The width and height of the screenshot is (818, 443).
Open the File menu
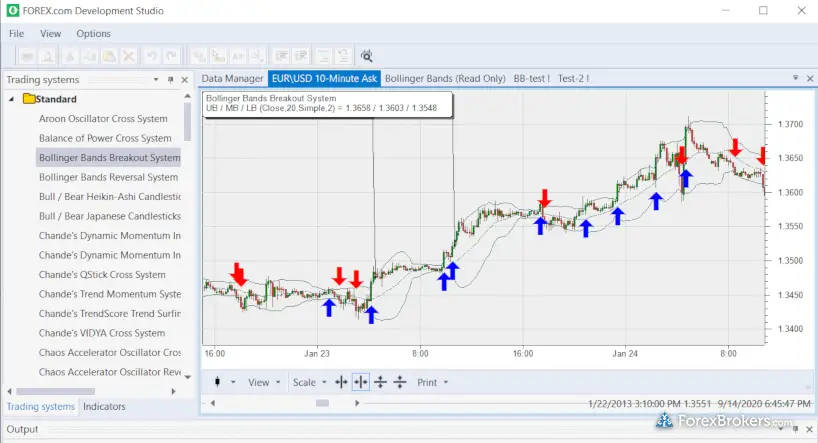[x=16, y=33]
